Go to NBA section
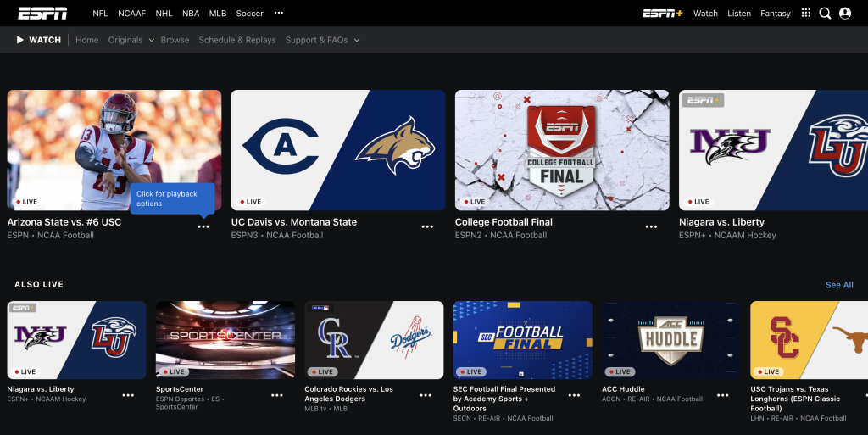The width and height of the screenshot is (868, 435). [191, 14]
